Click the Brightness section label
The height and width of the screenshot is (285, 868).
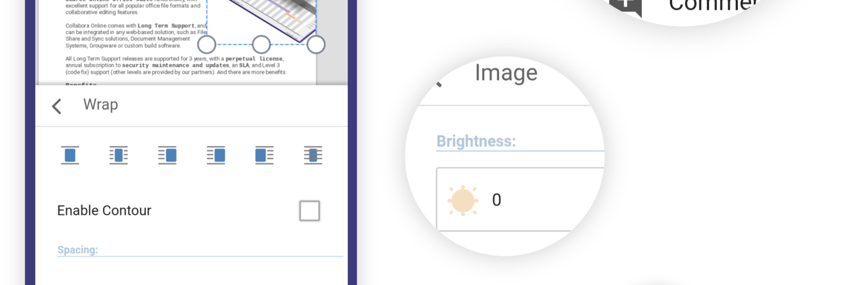[476, 141]
